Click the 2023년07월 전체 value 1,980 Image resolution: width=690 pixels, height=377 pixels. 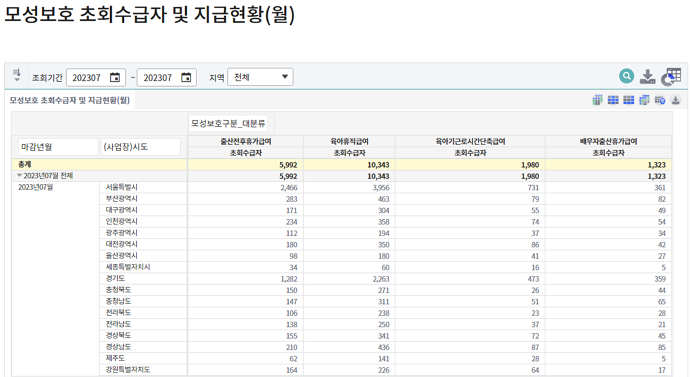click(530, 176)
